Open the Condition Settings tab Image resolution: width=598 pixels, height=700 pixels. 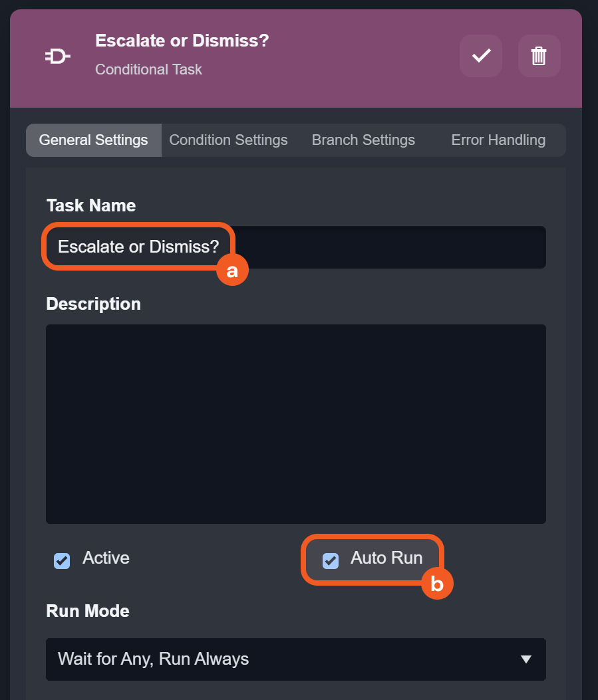pos(228,140)
